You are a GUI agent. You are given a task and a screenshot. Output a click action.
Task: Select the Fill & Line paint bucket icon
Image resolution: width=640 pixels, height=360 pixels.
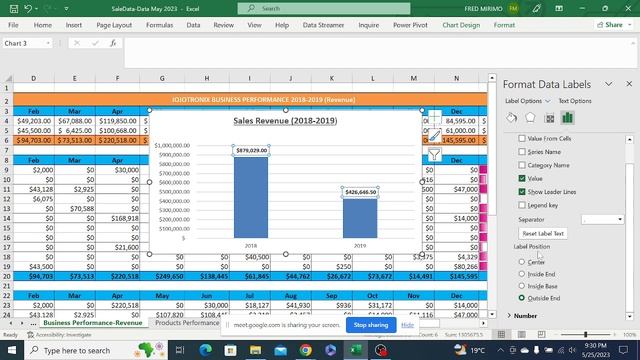(511, 118)
